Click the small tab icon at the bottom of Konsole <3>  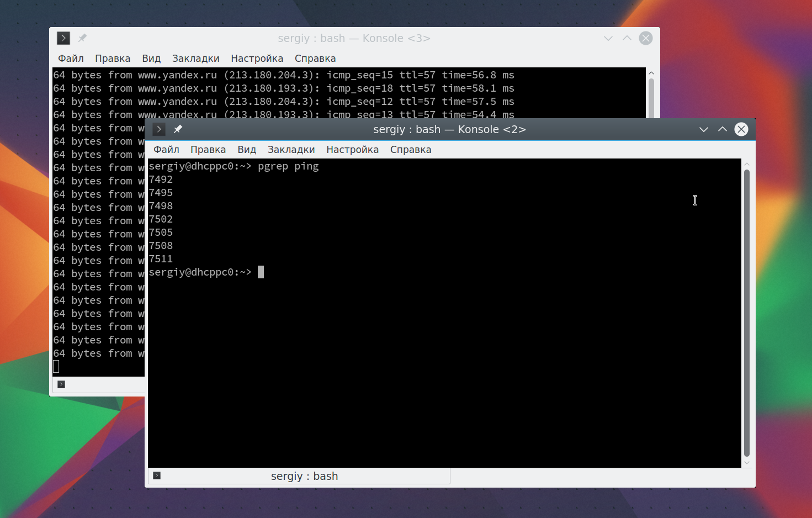coord(61,384)
